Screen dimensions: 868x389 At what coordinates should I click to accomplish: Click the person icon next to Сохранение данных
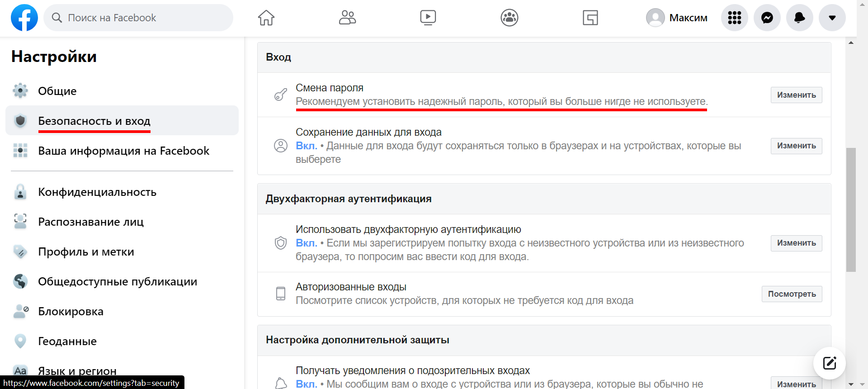tap(281, 146)
